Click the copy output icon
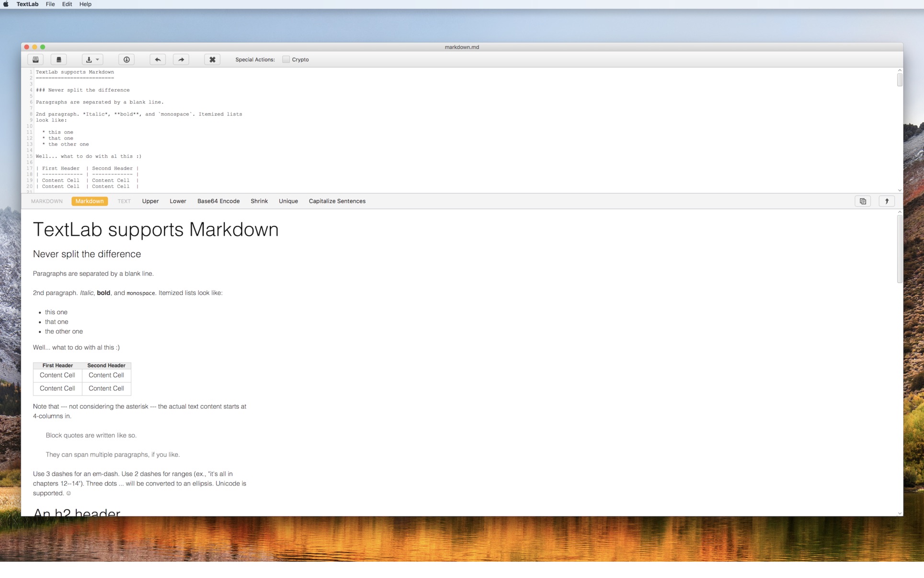This screenshot has height=578, width=924. pos(863,201)
